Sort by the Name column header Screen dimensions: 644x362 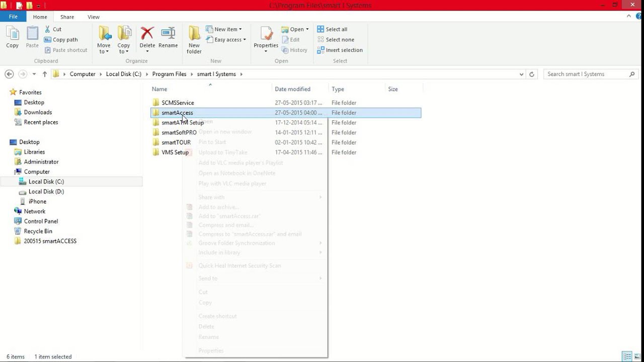click(x=159, y=89)
